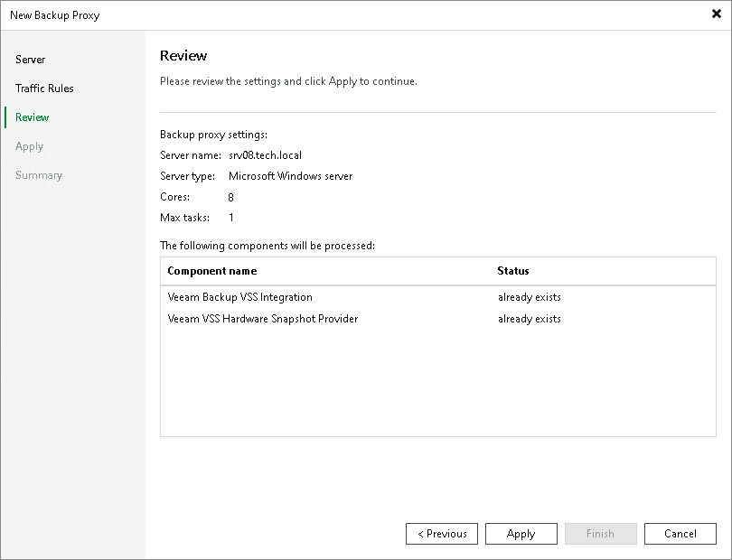Select the Veeam Backup VSS Integration row
Viewport: 732px width, 560px height.
pos(438,297)
